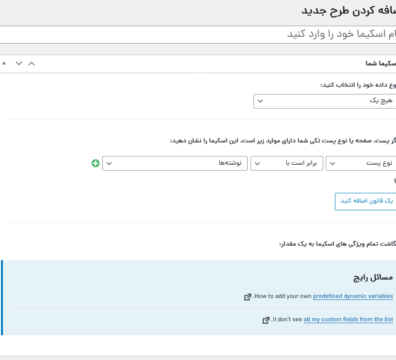Click the schema panel title header

point(381,63)
